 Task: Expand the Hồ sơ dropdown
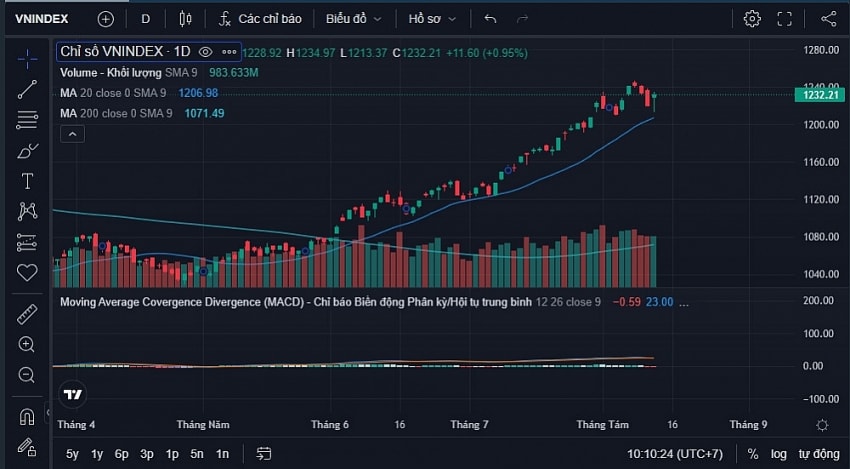pos(432,19)
